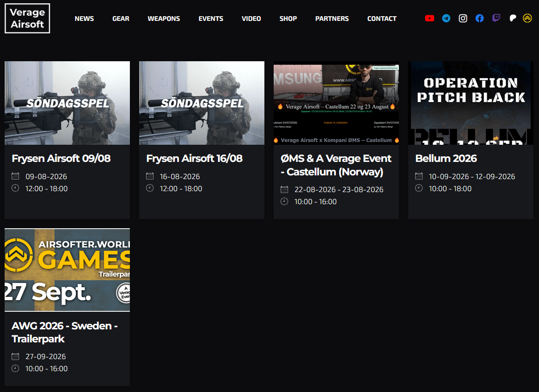This screenshot has width=539, height=392.
Task: Click clock icon in Frysen Airsoft 09/08 card
Action: (15, 188)
